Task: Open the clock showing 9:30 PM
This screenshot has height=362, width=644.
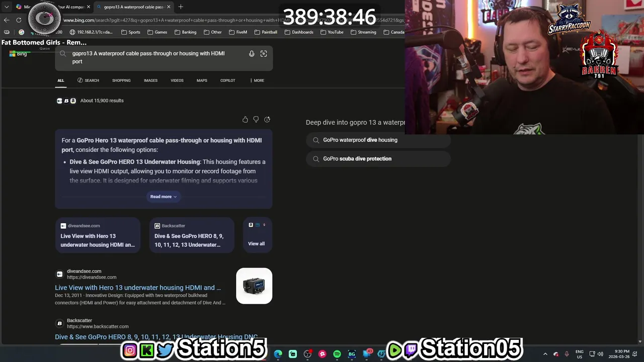Action: (619, 354)
